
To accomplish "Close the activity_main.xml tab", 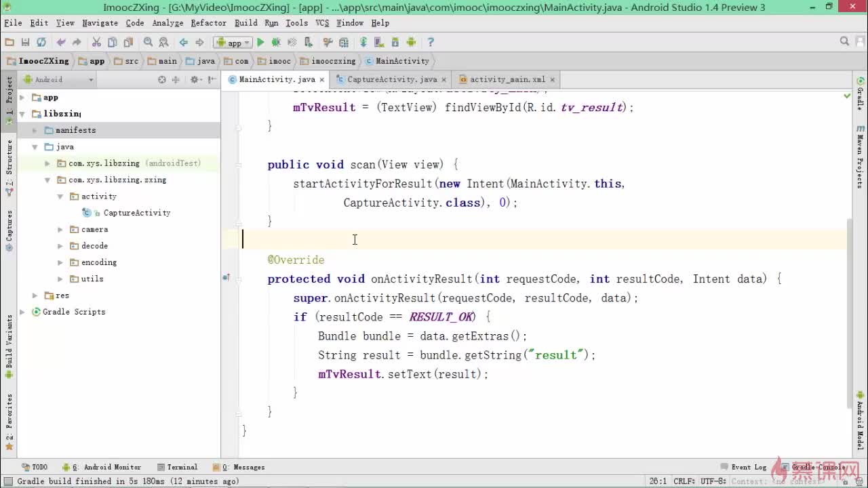I will [552, 79].
